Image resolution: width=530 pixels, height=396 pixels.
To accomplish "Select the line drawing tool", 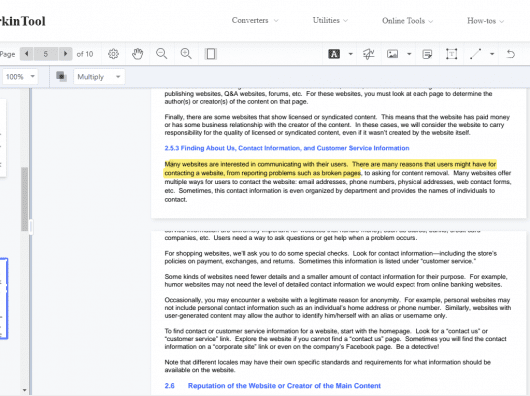I will point(476,54).
